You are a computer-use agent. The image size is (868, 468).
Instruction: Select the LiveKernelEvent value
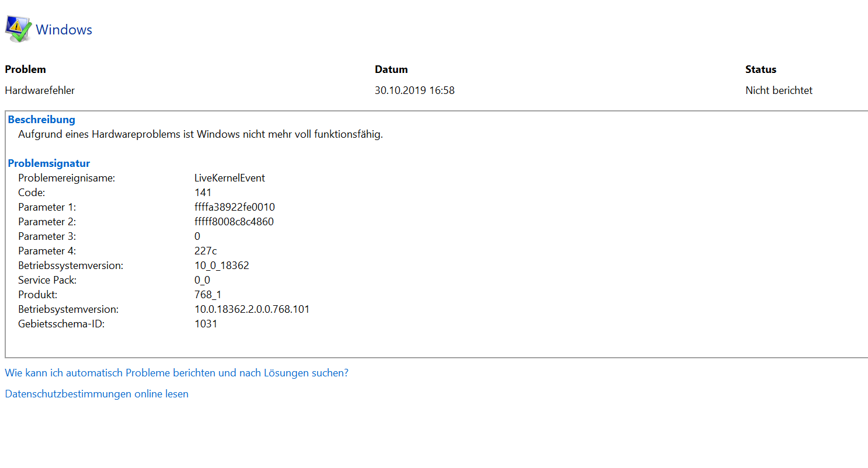tap(229, 178)
